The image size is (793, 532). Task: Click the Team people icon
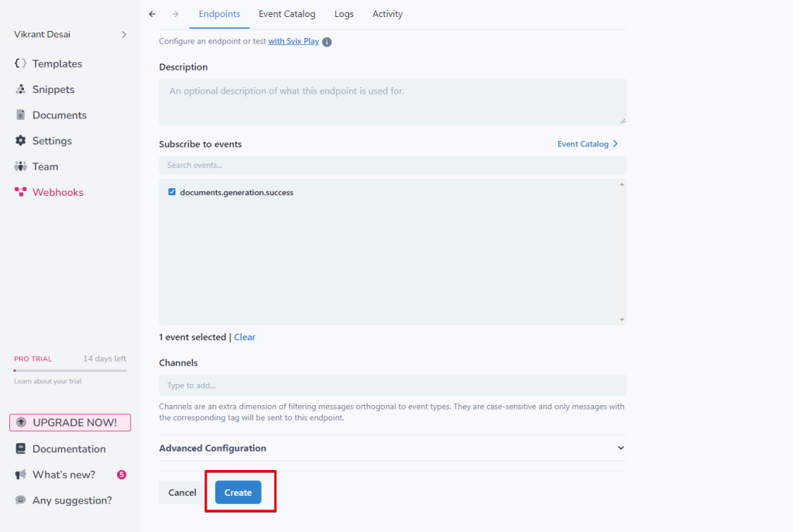click(x=21, y=166)
